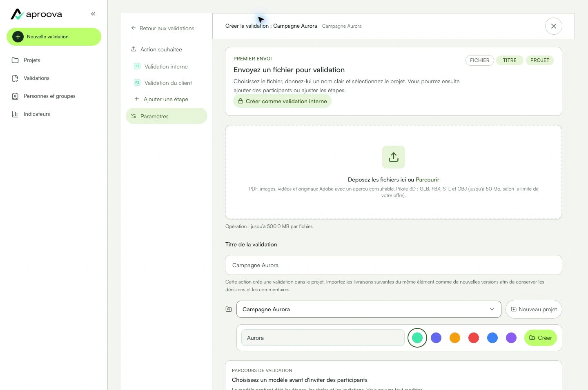Choose the orange project color
The image size is (588, 390).
455,338
